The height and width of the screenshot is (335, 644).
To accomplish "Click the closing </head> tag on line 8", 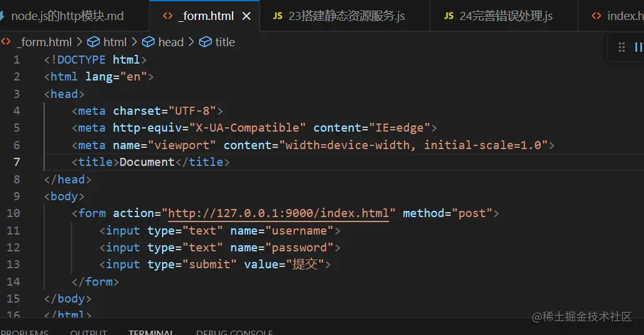I will 68,180.
